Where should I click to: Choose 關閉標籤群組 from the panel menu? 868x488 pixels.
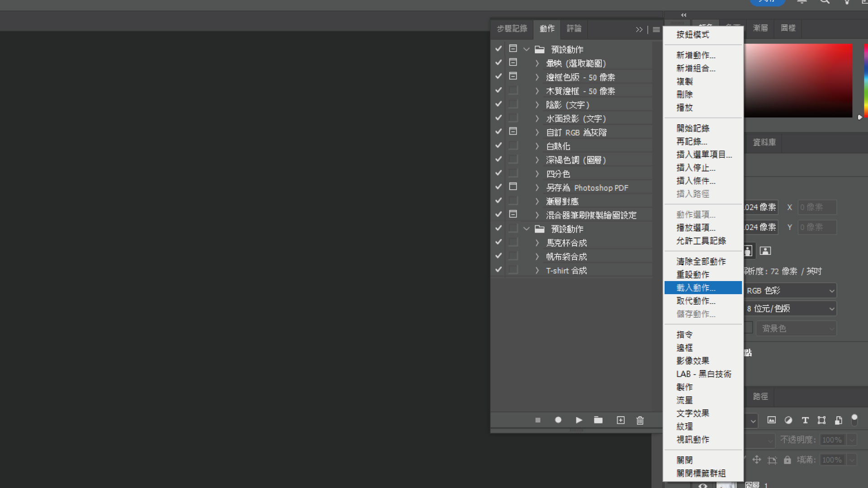(703, 474)
